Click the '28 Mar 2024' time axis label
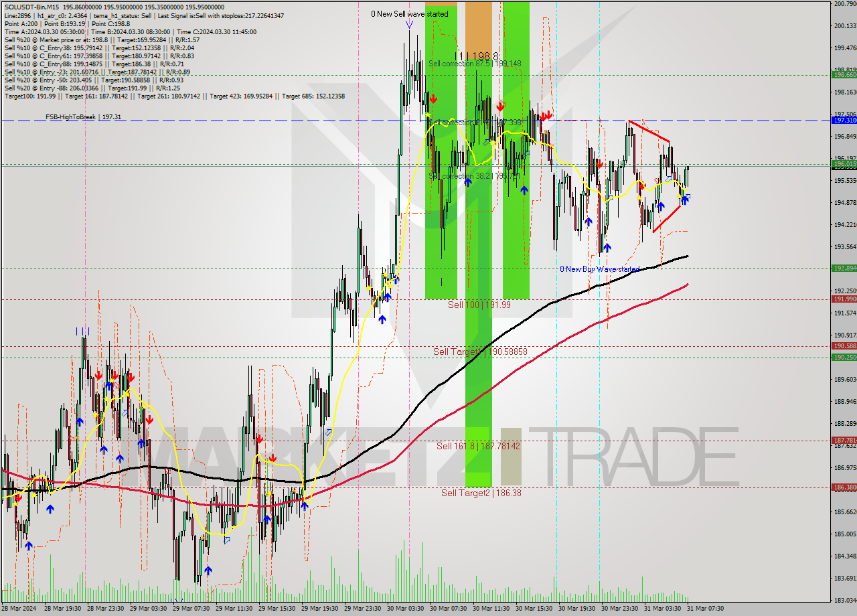Image resolution: width=857 pixels, height=616 pixels. 19,609
